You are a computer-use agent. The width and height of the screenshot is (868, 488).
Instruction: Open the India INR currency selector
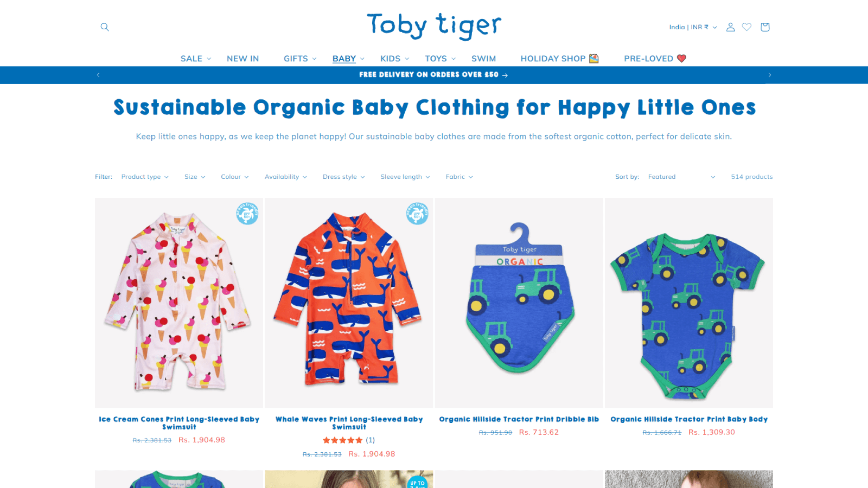[x=693, y=27]
